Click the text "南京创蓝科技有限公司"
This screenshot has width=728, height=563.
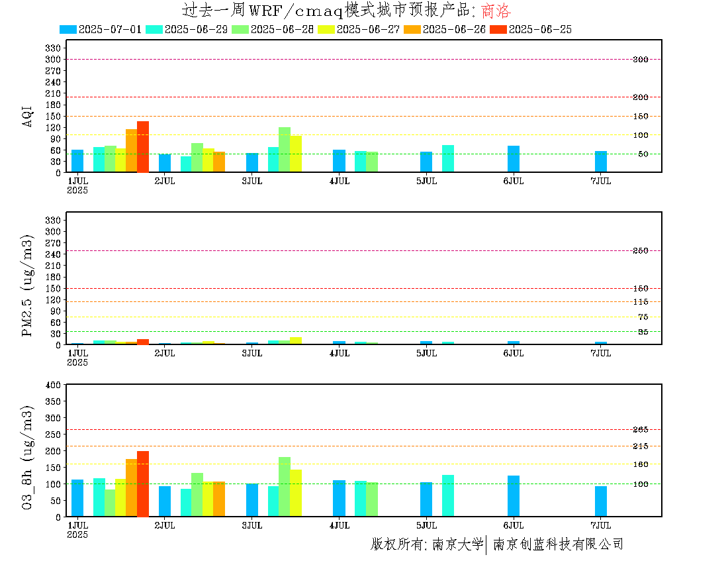(x=558, y=544)
